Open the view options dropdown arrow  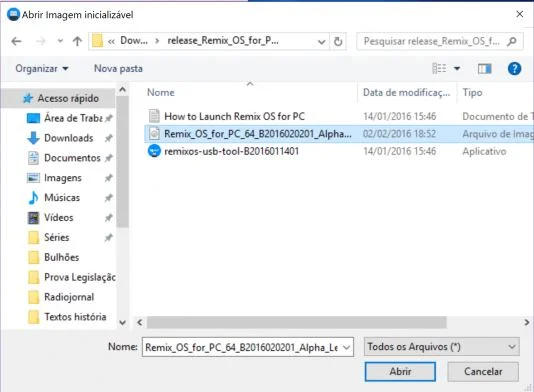457,68
